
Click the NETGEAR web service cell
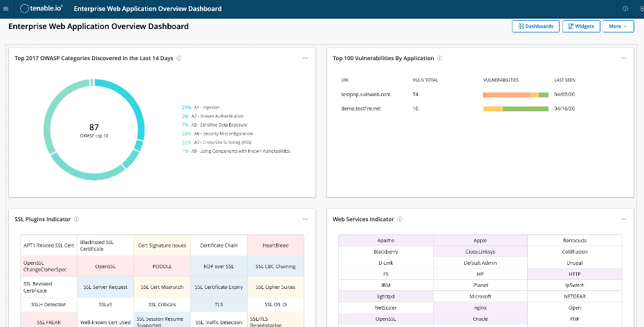point(575,296)
